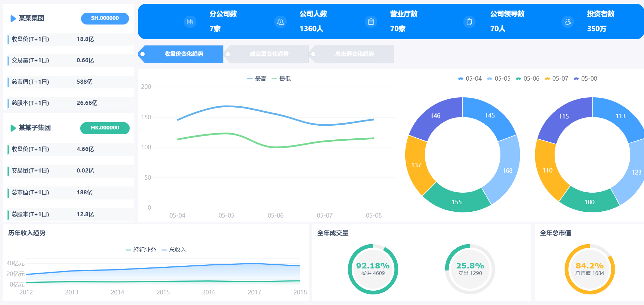
Task: Click the 某某集团 交易量 value 0.66亿
Action: pos(85,60)
